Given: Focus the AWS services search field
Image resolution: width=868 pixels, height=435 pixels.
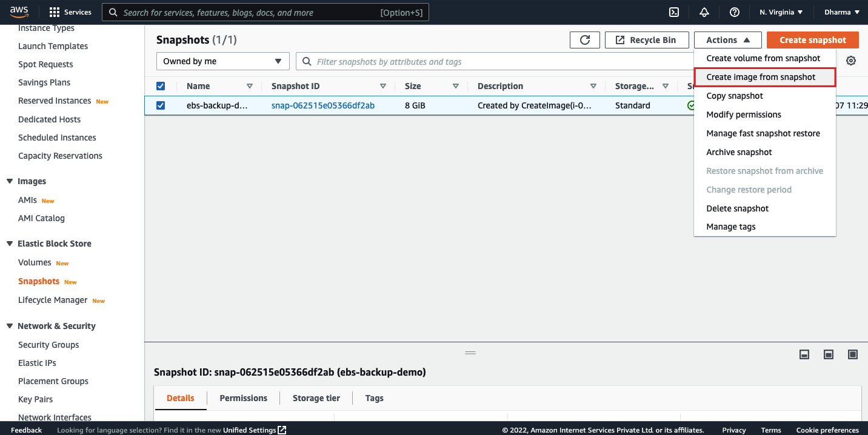Looking at the screenshot, I should click(265, 12).
